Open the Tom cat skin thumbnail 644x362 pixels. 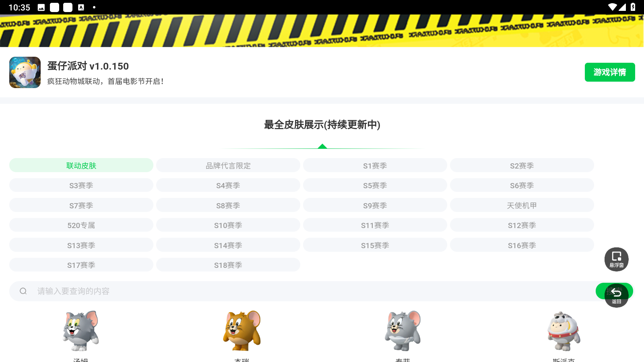[x=81, y=331]
